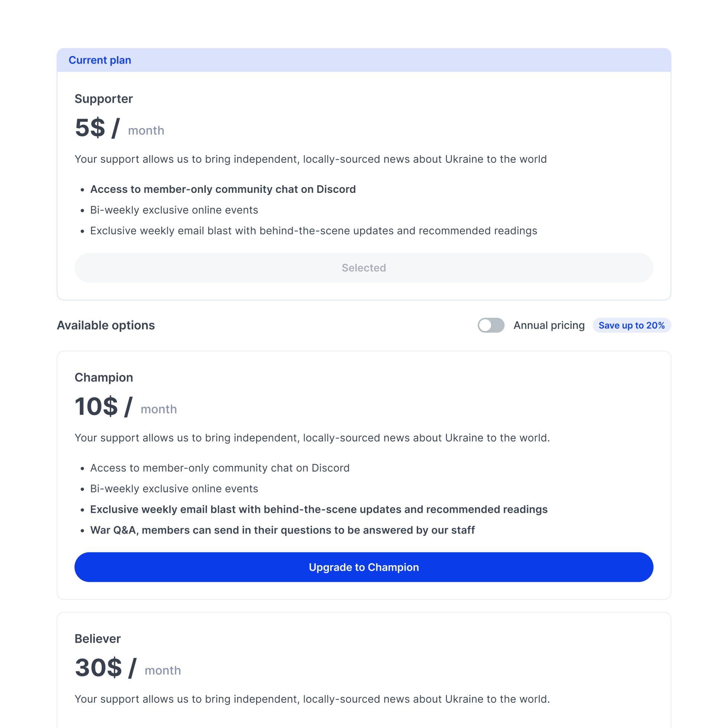This screenshot has height=728, width=728.
Task: Select the Supporter plan title
Action: 104,99
